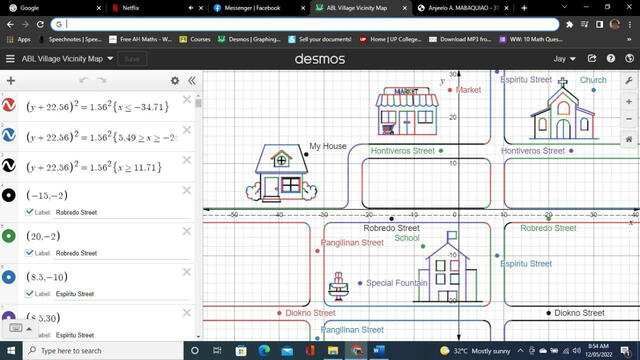
Task: Open the Desmos Graphing bookmark
Action: (x=249, y=40)
